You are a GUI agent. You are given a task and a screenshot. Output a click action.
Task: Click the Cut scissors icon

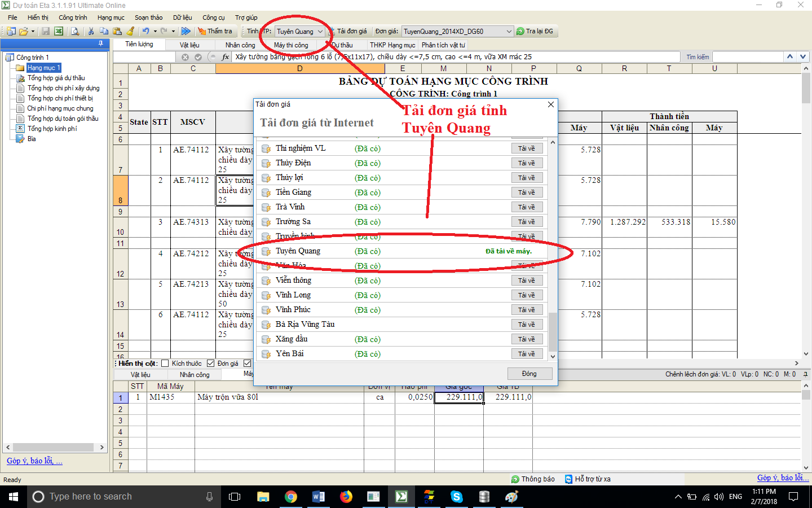tap(91, 32)
